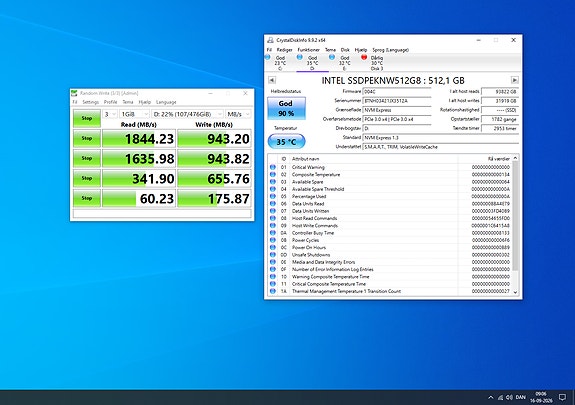Click the top Stop button in CrystalDiskMark

tap(87, 118)
